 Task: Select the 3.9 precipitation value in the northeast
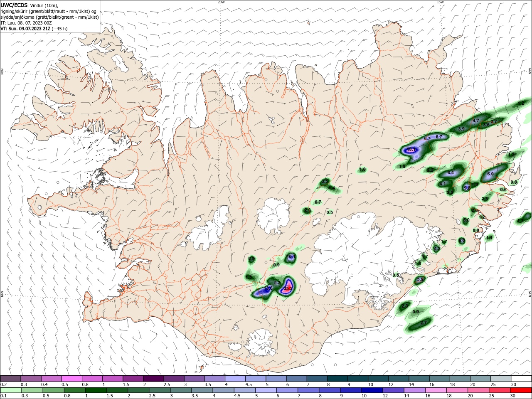461,129
